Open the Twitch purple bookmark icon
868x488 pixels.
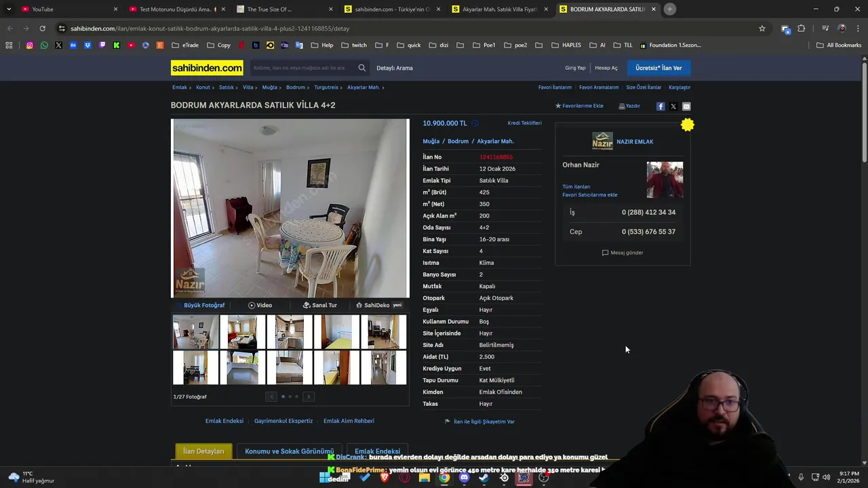[102, 45]
